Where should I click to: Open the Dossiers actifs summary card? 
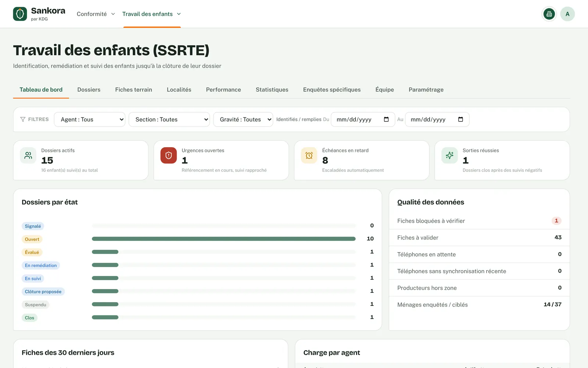click(81, 160)
